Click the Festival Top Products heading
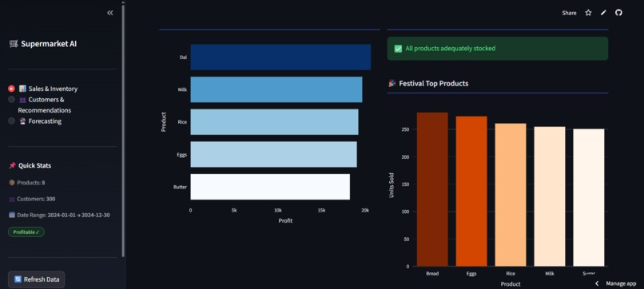Screen dimensions: 644x289 tap(433, 83)
